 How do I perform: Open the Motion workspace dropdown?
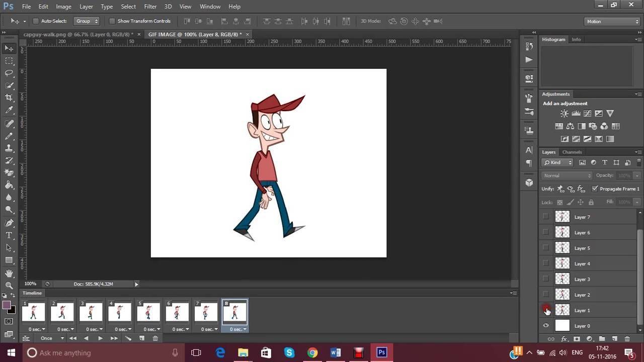[612, 22]
